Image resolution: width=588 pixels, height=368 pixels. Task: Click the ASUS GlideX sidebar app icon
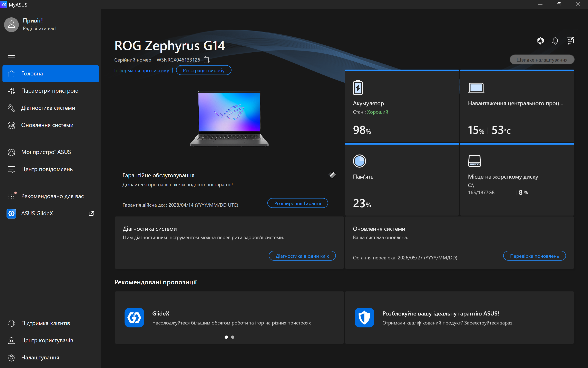11,213
